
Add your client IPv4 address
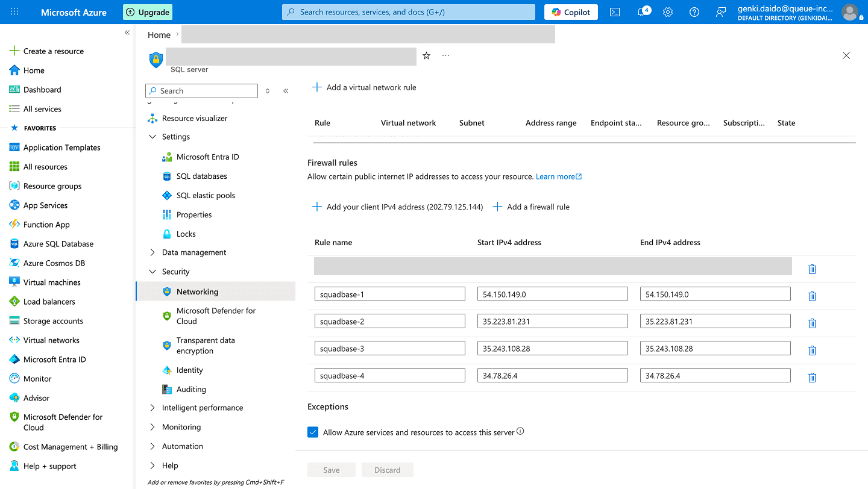(397, 207)
